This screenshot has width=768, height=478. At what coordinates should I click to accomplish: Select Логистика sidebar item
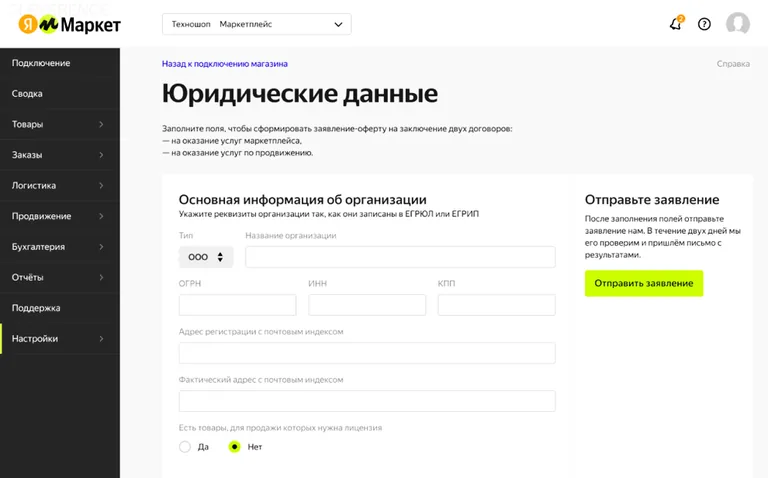pyautogui.click(x=60, y=186)
